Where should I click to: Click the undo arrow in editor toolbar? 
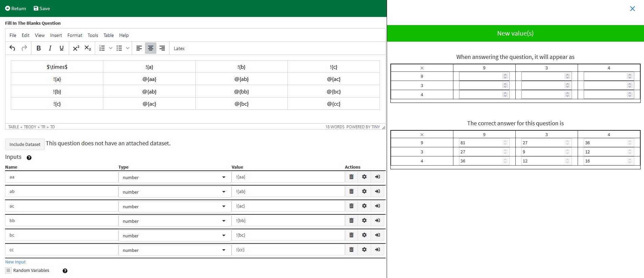[x=12, y=48]
